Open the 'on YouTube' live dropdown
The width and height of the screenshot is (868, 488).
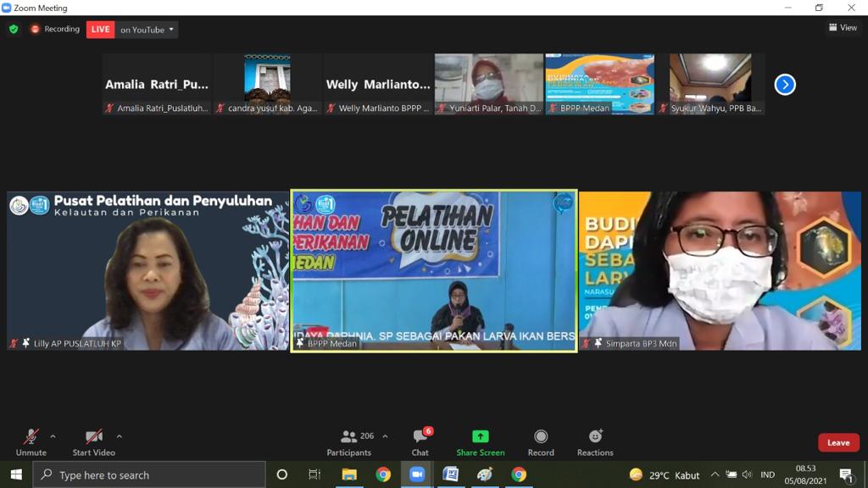(x=147, y=30)
